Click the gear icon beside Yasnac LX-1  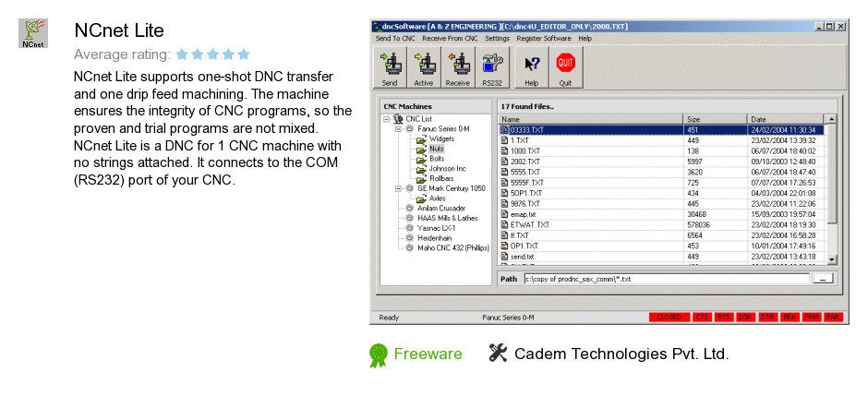click(410, 228)
